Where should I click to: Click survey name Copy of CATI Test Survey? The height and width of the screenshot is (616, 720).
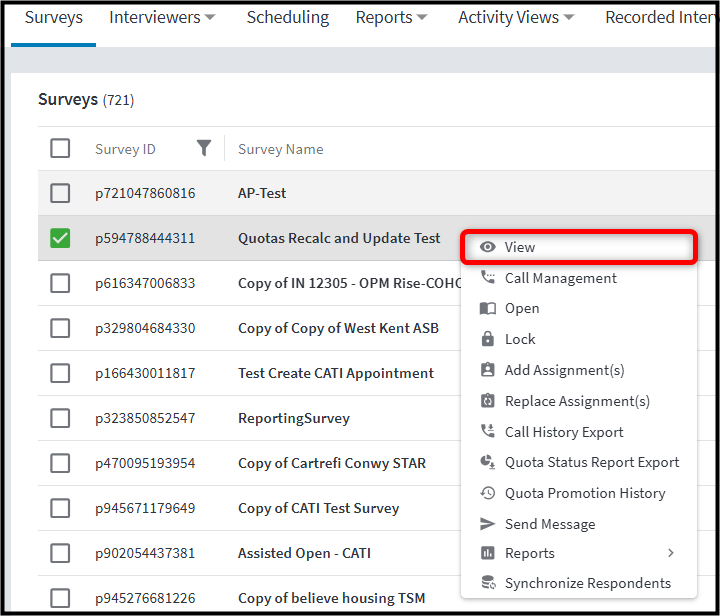coord(319,508)
